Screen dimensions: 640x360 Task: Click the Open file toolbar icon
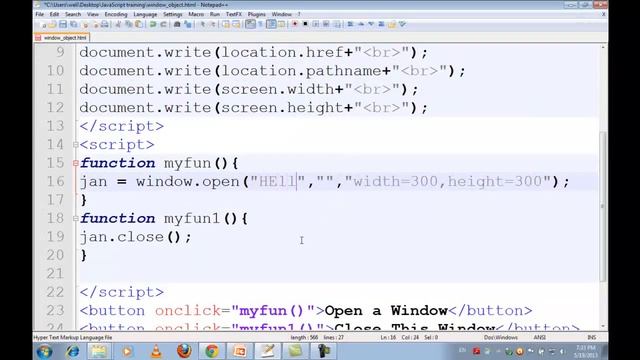pos(53,24)
